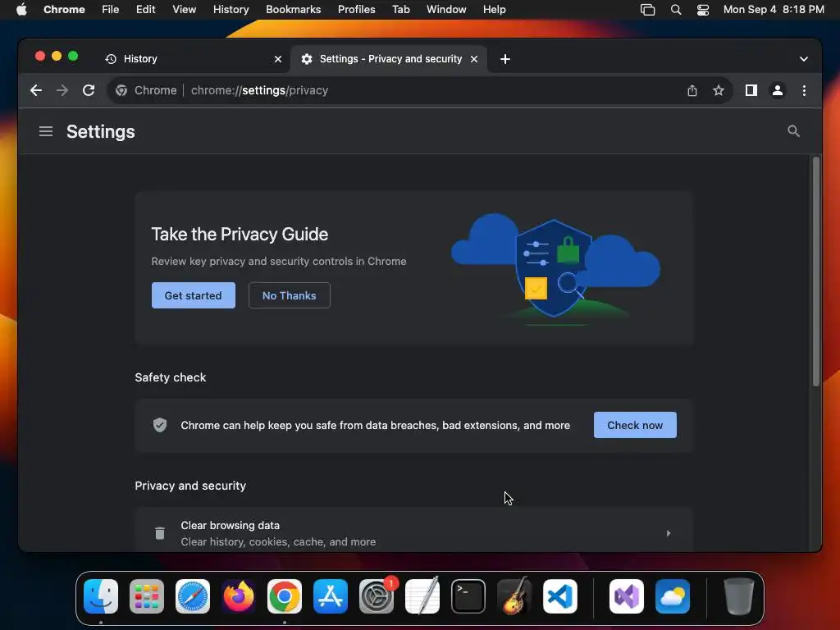This screenshot has height=630, width=840.
Task: Launch Safari from the Dock
Action: 193,596
